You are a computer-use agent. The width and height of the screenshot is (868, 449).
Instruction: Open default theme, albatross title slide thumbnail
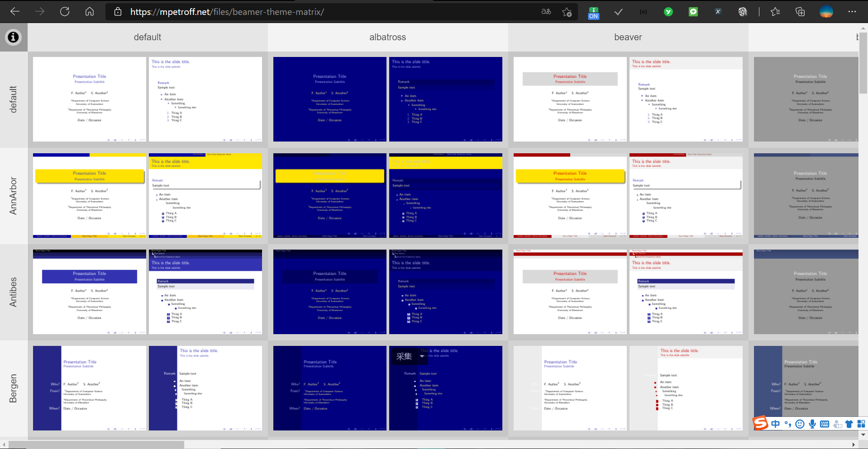[330, 99]
